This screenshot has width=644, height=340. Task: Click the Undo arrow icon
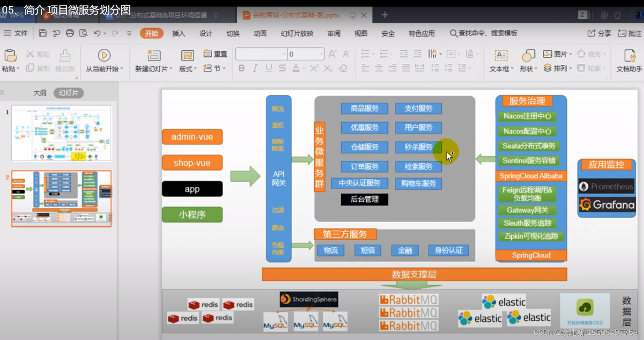click(x=97, y=33)
